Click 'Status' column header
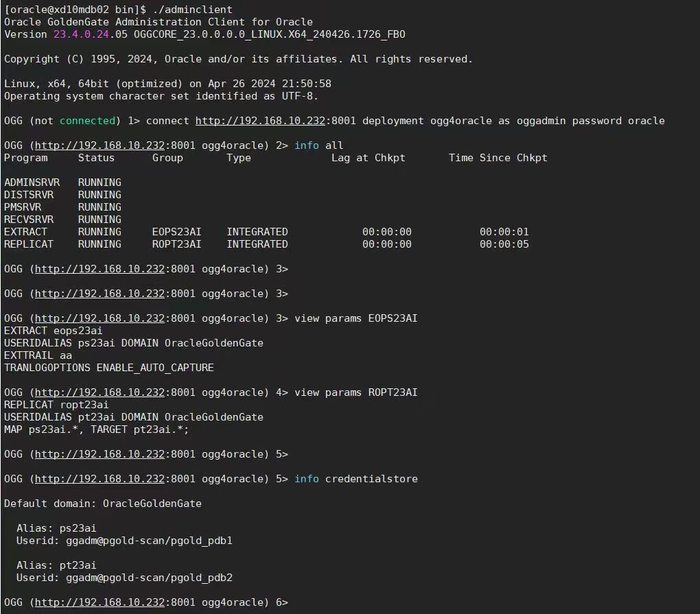Screen dimensions: 700x614 click(x=97, y=158)
